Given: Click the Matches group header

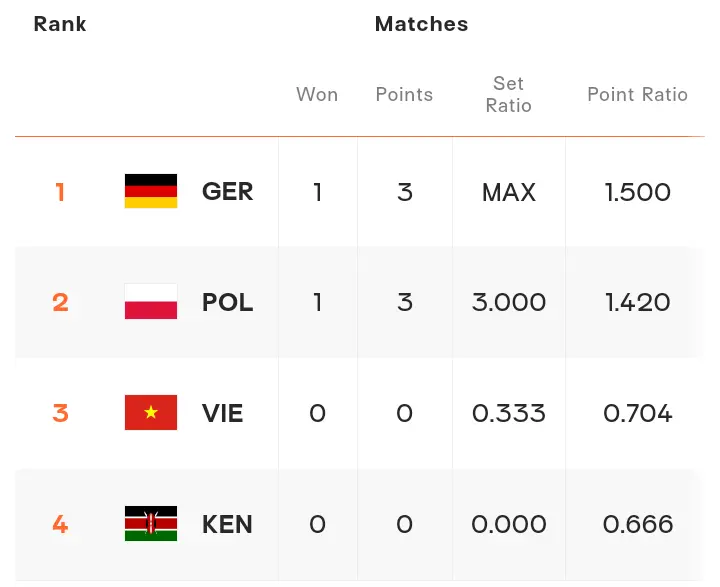Looking at the screenshot, I should click(x=421, y=24).
